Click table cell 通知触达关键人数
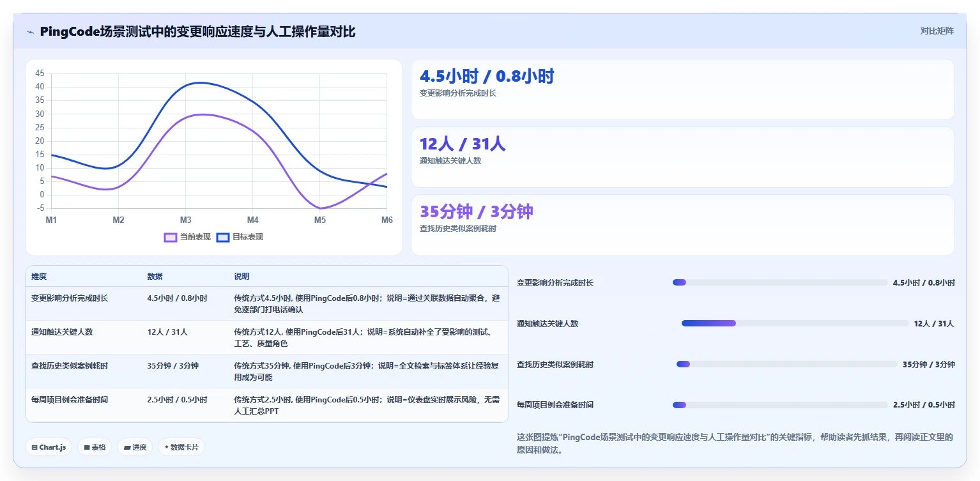This screenshot has height=481, width=980. (x=62, y=332)
